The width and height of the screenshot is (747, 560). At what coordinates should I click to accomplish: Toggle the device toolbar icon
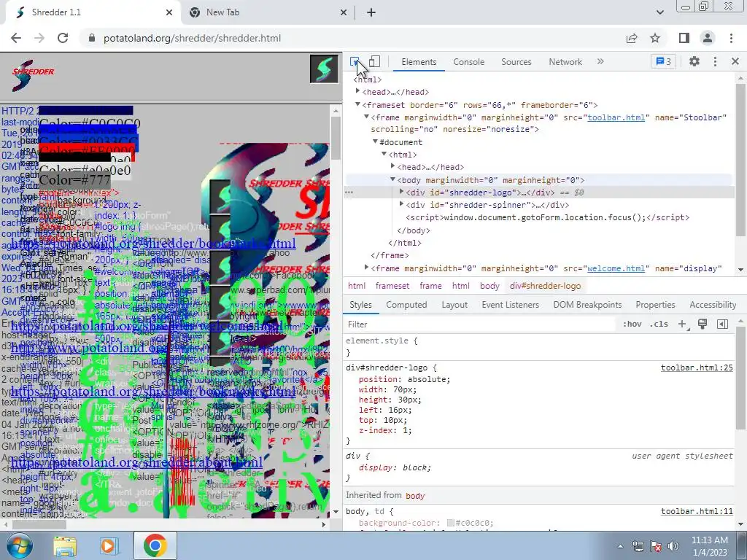374,61
